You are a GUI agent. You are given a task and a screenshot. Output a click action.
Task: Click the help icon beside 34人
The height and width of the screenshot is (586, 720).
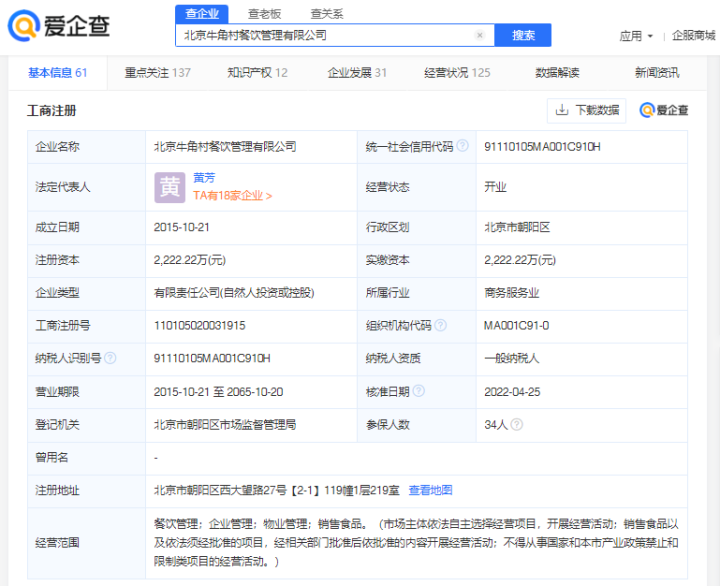[517, 424]
